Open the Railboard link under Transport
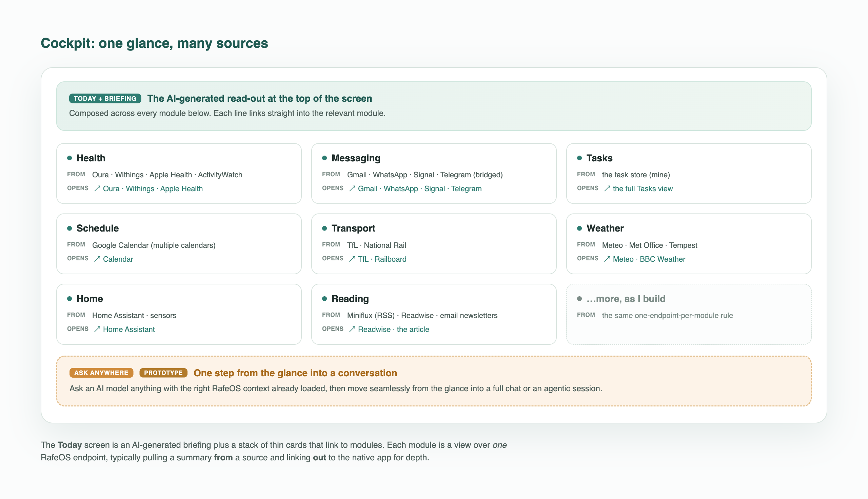The image size is (868, 499). 390,259
